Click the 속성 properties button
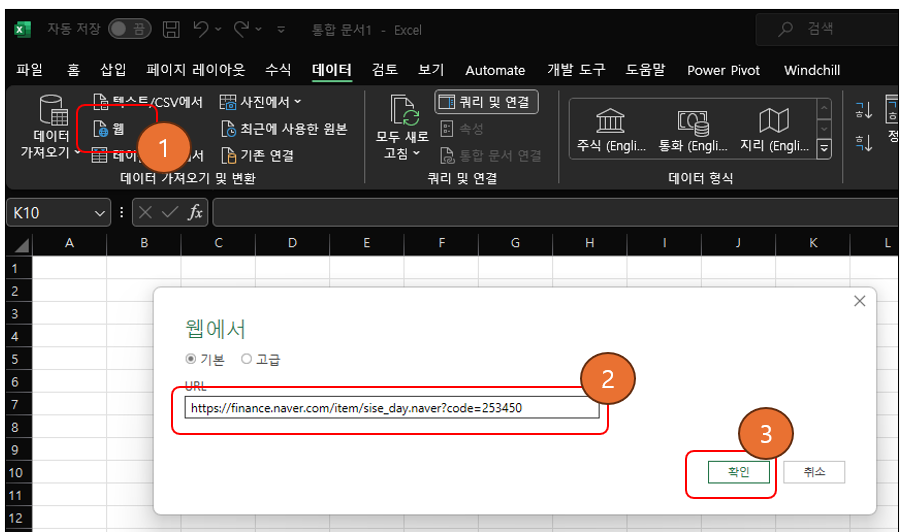The width and height of the screenshot is (903, 532). click(462, 129)
